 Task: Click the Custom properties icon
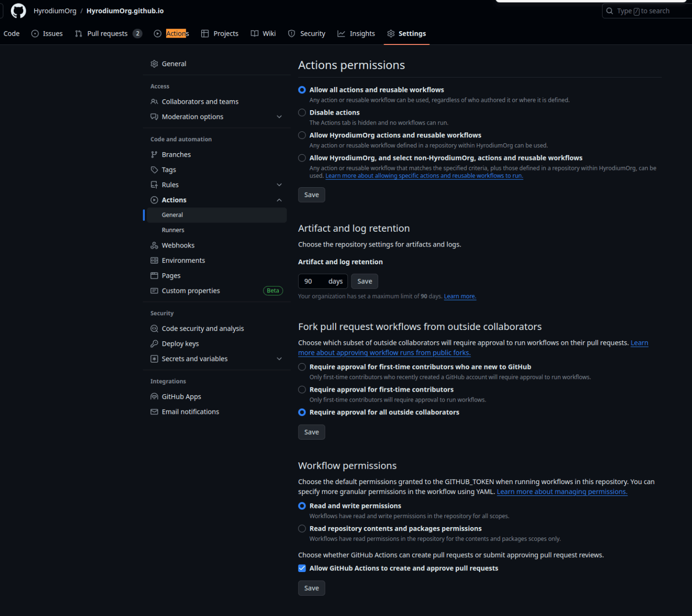154,291
